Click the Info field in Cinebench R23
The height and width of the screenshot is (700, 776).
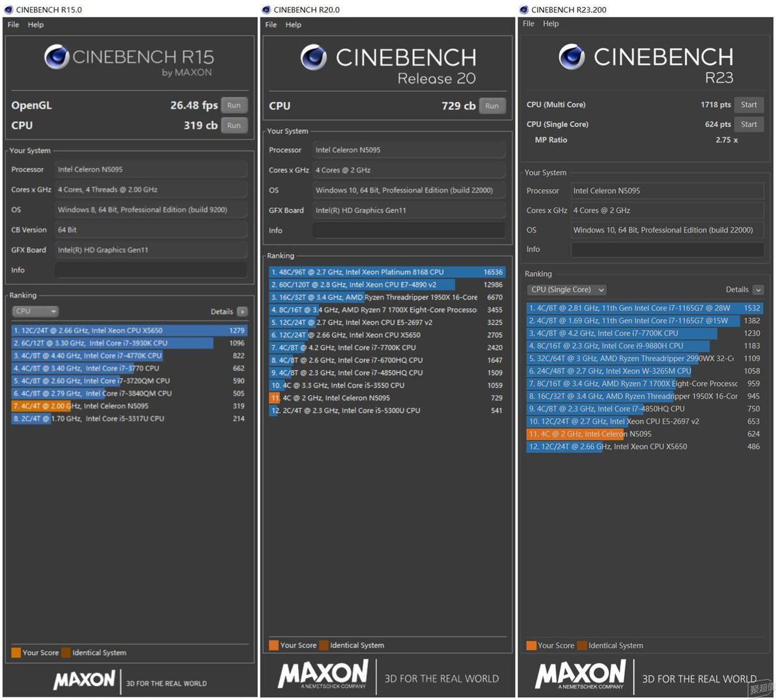(668, 249)
